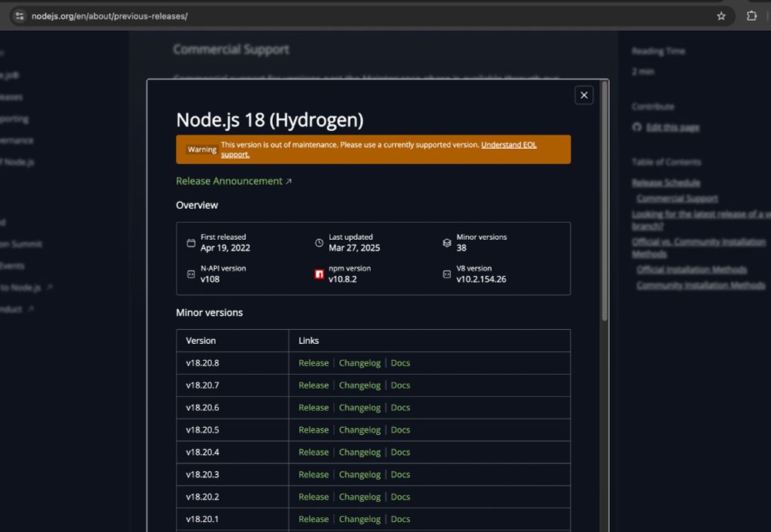
Task: Open Release link for v18.20.1
Action: pyautogui.click(x=314, y=519)
